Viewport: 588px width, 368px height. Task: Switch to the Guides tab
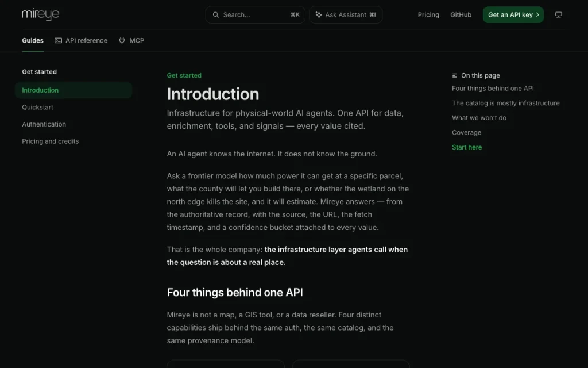tap(33, 41)
